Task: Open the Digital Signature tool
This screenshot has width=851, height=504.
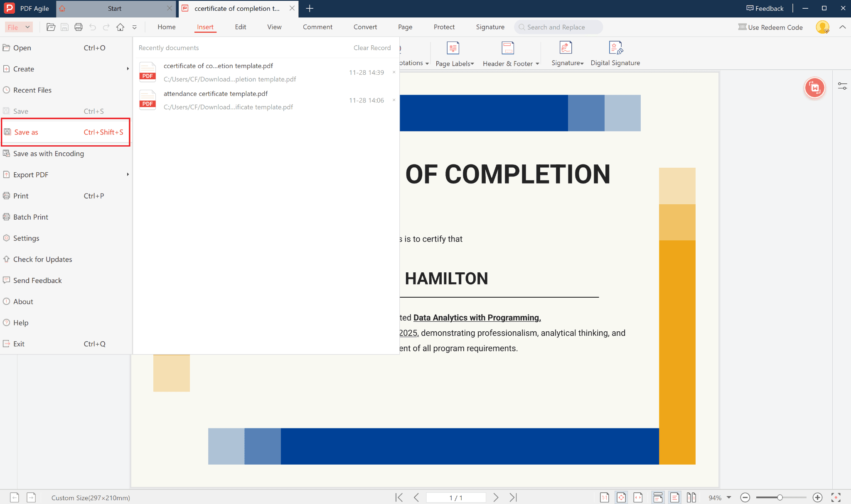Action: point(615,54)
